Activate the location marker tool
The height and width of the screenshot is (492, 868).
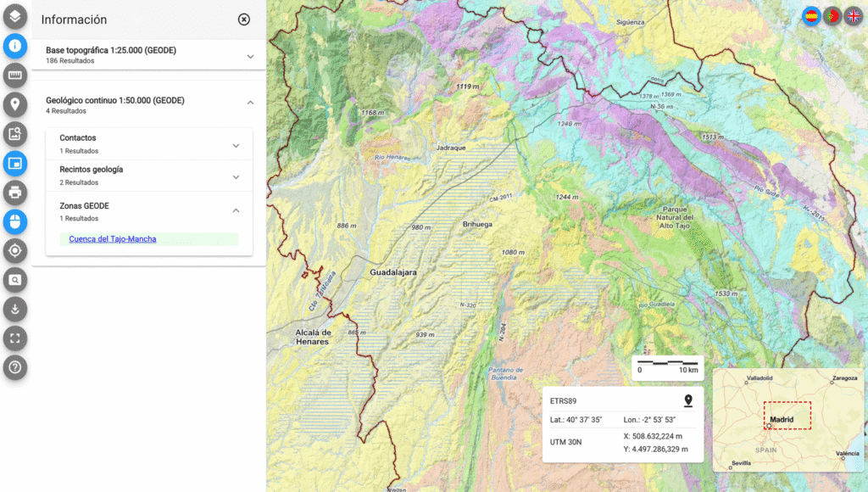(15, 103)
